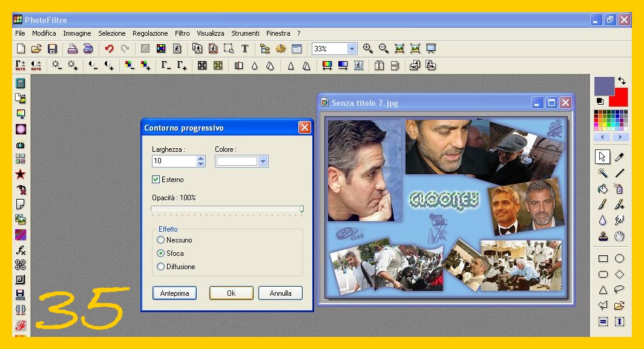
Task: Select the Text tool icon
Action: pyautogui.click(x=245, y=49)
